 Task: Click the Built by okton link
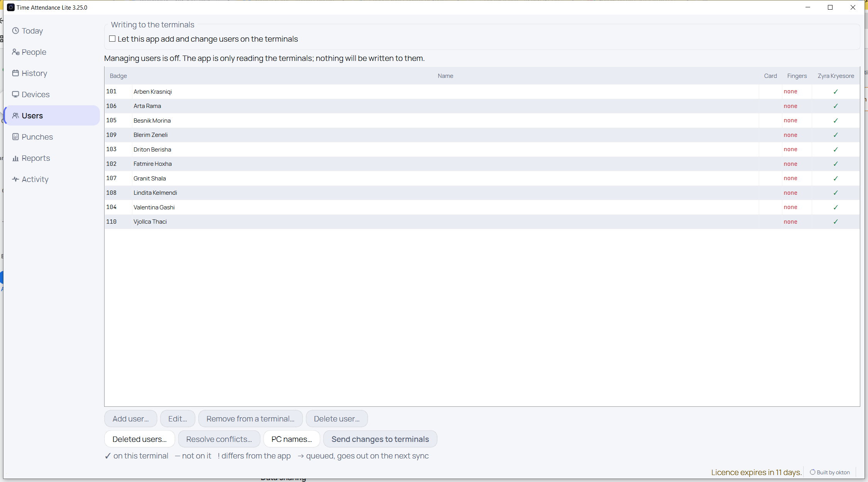[830, 472]
